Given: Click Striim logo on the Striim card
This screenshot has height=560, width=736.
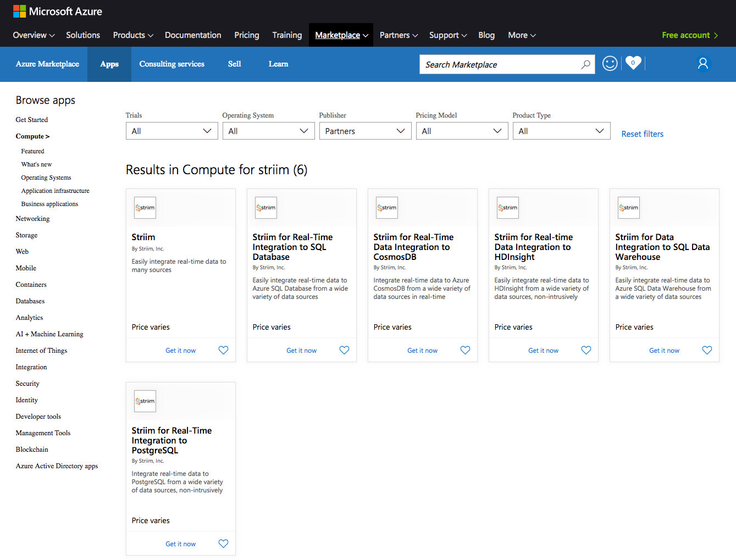Looking at the screenshot, I should [x=145, y=208].
